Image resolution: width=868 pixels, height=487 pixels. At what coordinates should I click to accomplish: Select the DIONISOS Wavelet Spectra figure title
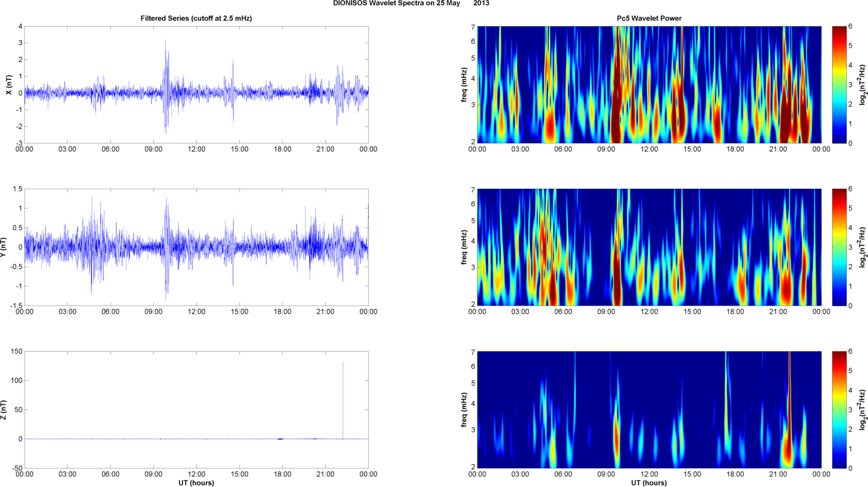tap(411, 3)
